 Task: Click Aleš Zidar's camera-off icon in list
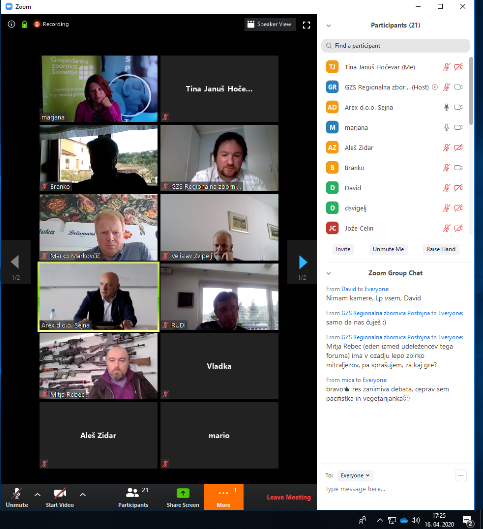click(x=458, y=147)
